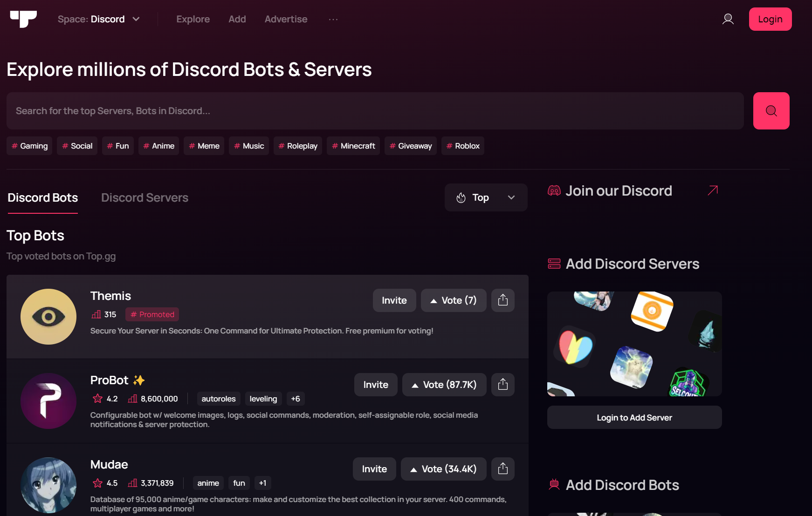Open the Advertise page

click(x=286, y=19)
